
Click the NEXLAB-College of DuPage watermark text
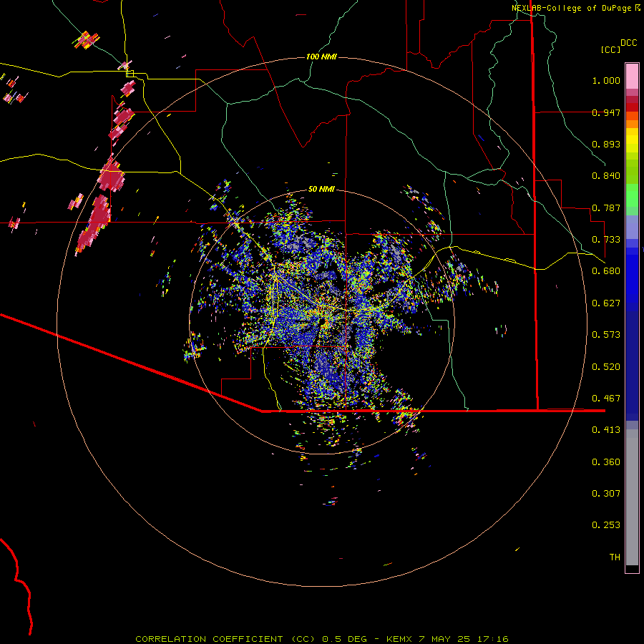pyautogui.click(x=575, y=8)
